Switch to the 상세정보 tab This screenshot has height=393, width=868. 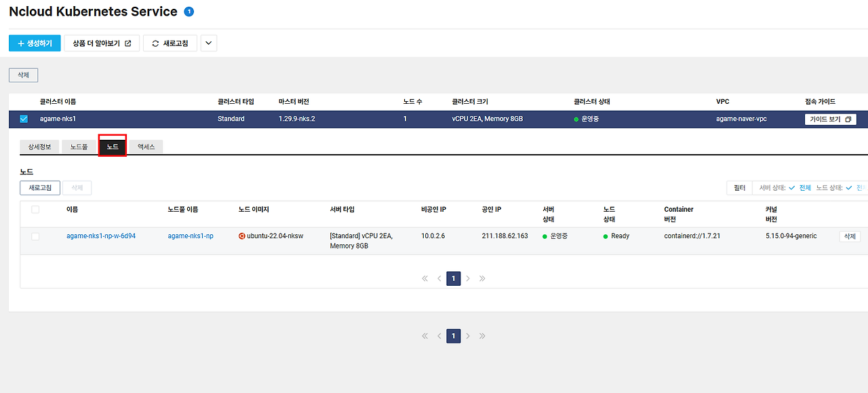tap(39, 147)
